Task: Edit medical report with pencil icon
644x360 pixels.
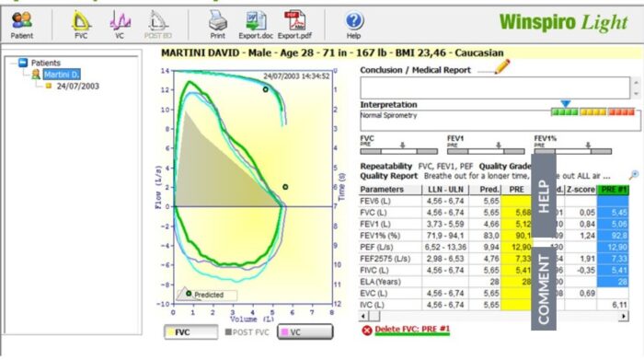Action: click(x=502, y=66)
